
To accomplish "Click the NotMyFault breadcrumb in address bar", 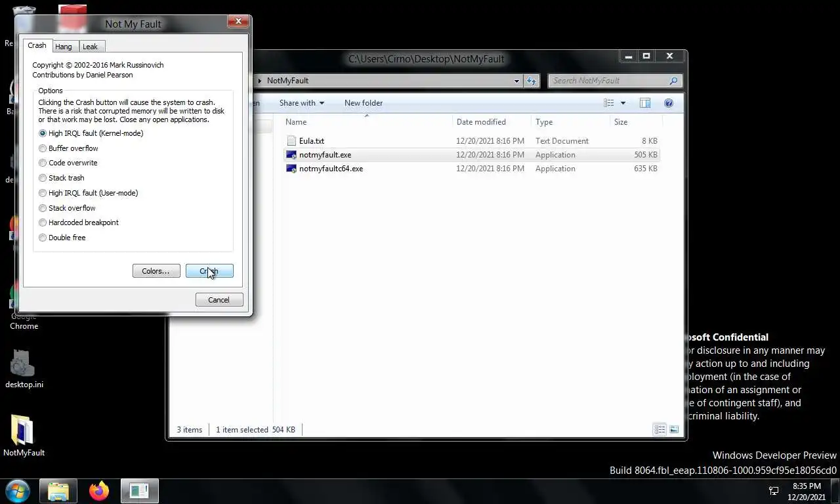I will click(287, 81).
